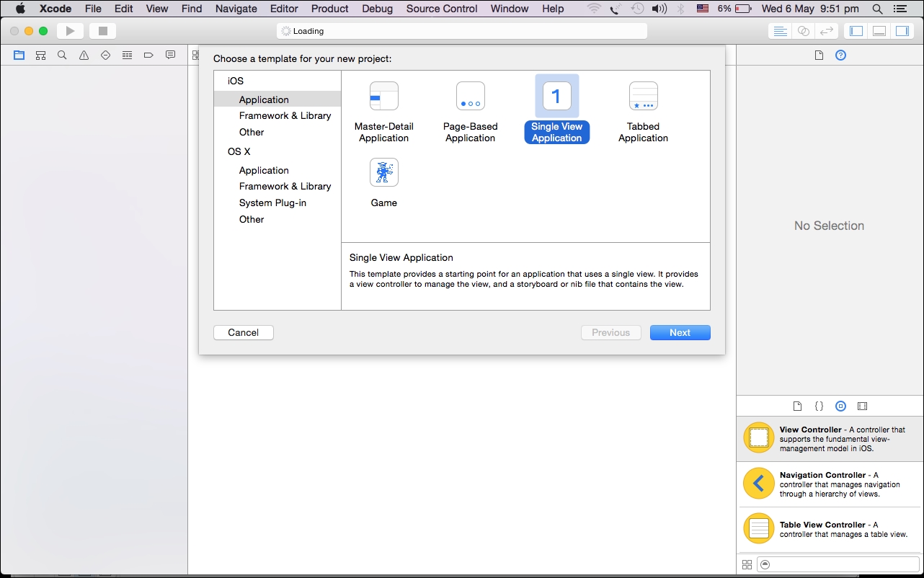The height and width of the screenshot is (578, 924).
Task: Open the Product menu
Action: coord(330,9)
